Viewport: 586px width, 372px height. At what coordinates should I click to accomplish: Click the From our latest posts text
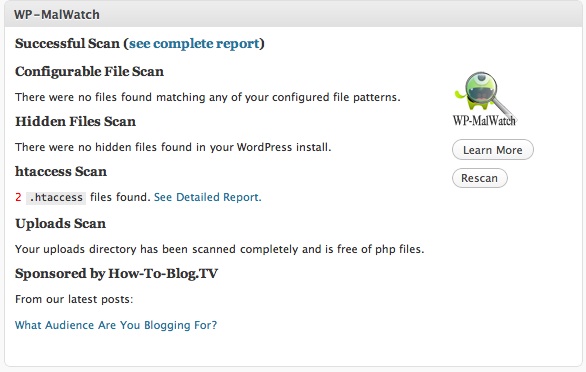pyautogui.click(x=74, y=299)
